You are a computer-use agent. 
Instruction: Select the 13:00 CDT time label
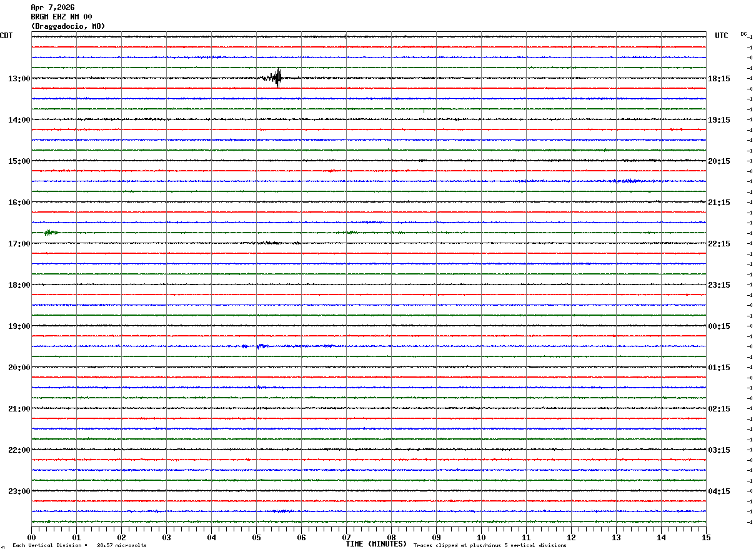coord(19,79)
